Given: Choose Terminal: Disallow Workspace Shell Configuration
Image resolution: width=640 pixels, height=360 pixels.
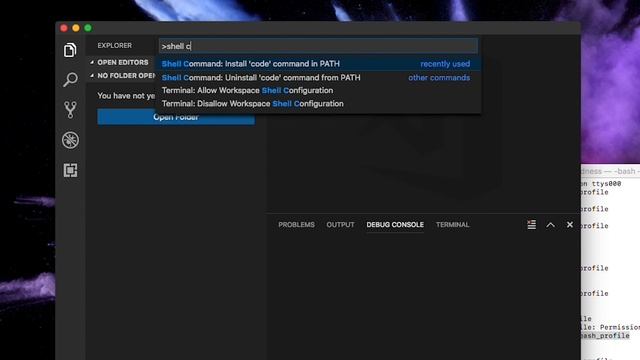Looking at the screenshot, I should [318, 104].
